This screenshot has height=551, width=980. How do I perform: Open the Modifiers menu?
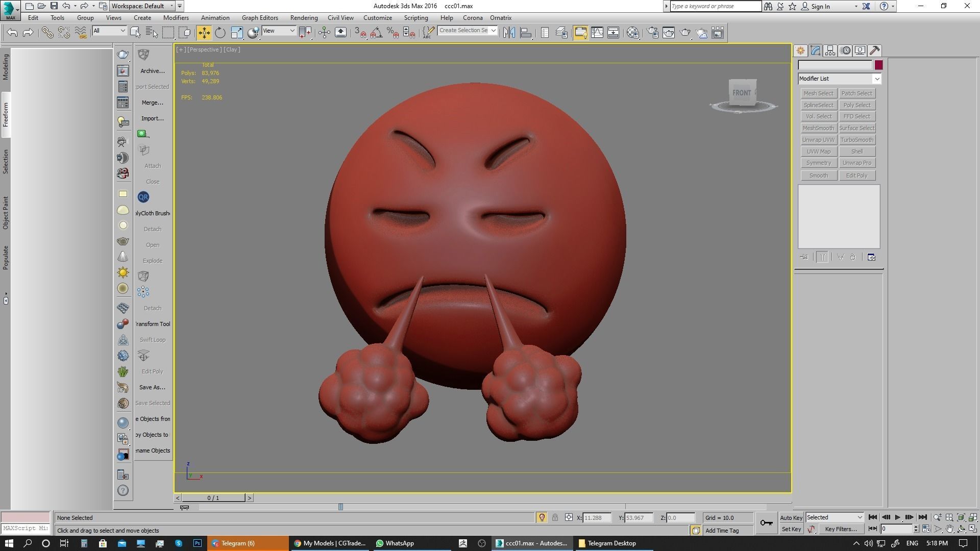click(x=176, y=17)
